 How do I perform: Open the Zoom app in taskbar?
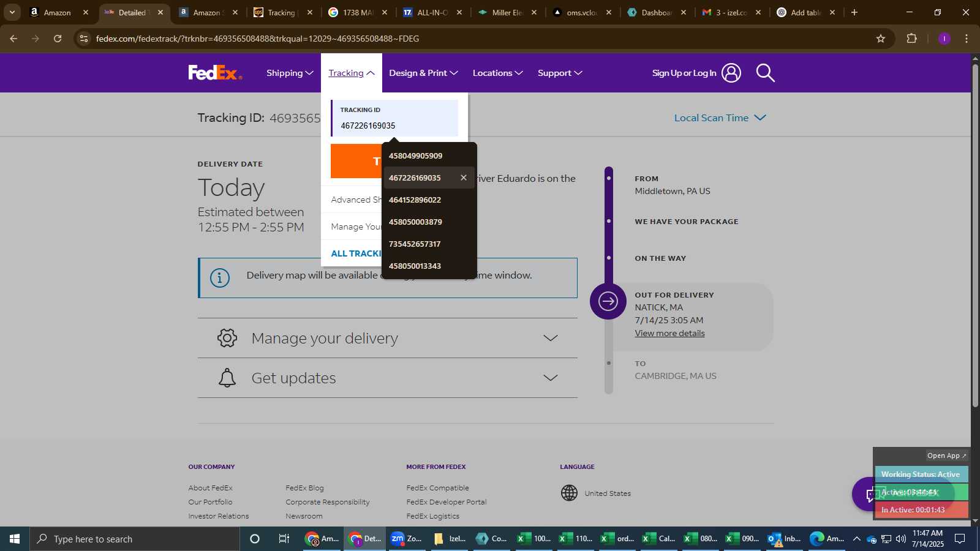click(x=406, y=539)
